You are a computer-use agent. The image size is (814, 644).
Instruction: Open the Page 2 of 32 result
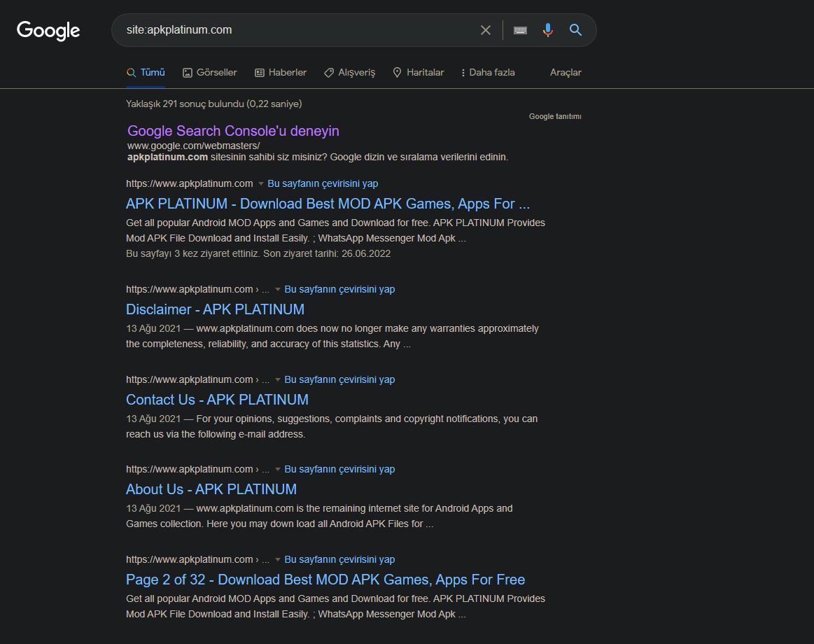click(x=325, y=580)
